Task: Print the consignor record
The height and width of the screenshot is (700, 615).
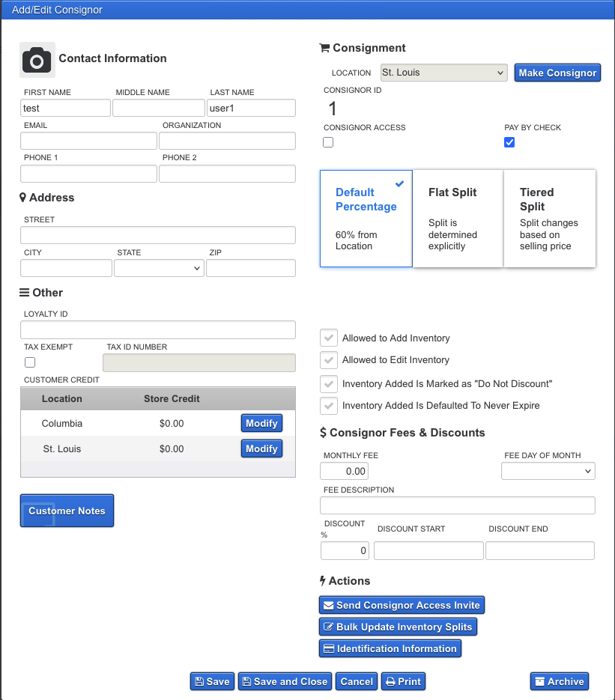Action: pyautogui.click(x=403, y=682)
